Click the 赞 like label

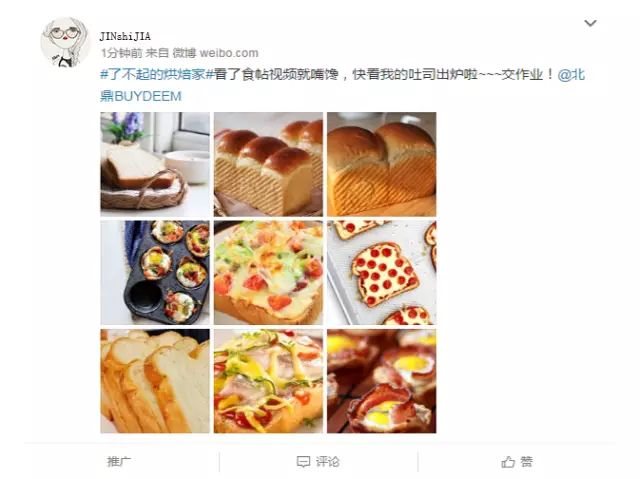pyautogui.click(x=526, y=462)
